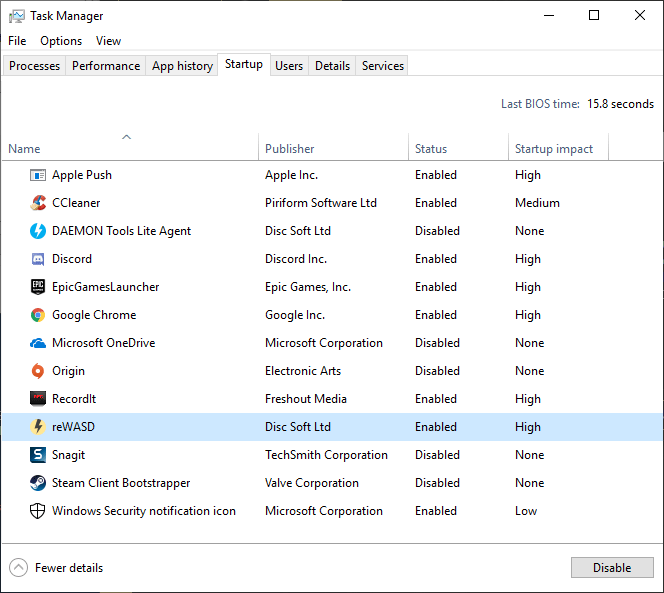Click the Electronic Arts publisher cell
Image resolution: width=664 pixels, height=593 pixels.
(x=303, y=371)
